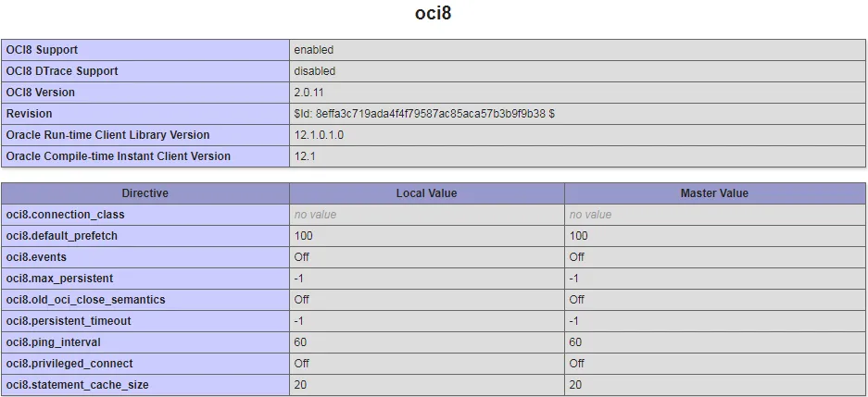Click the oci8.privileged_connect directive

(69, 364)
